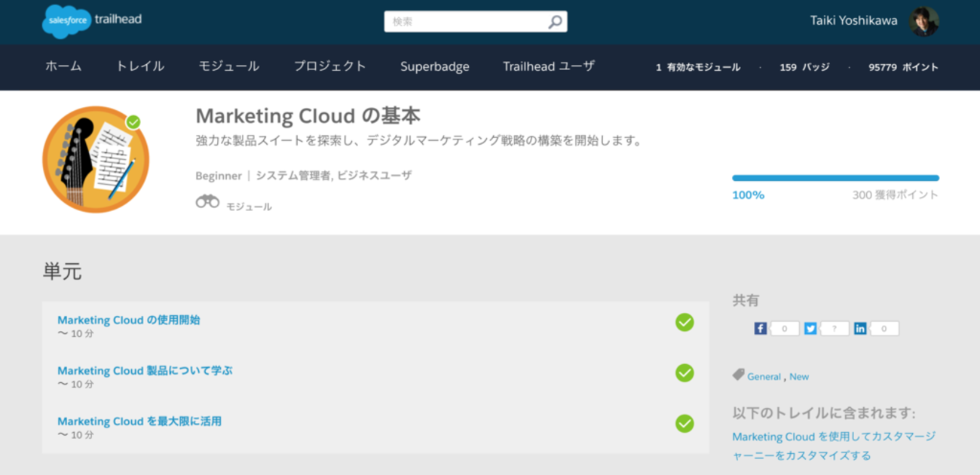Share the module on LinkedIn
The height and width of the screenshot is (475, 980).
(860, 329)
